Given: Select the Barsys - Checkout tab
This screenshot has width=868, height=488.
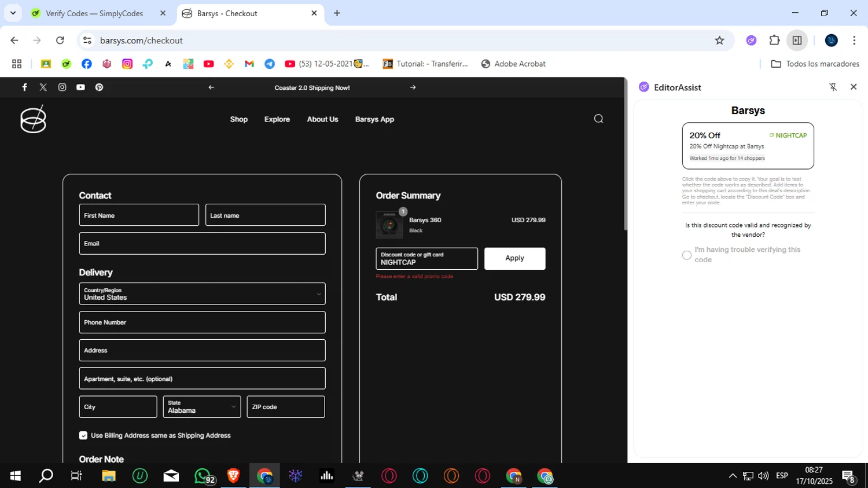Looking at the screenshot, I should (250, 13).
